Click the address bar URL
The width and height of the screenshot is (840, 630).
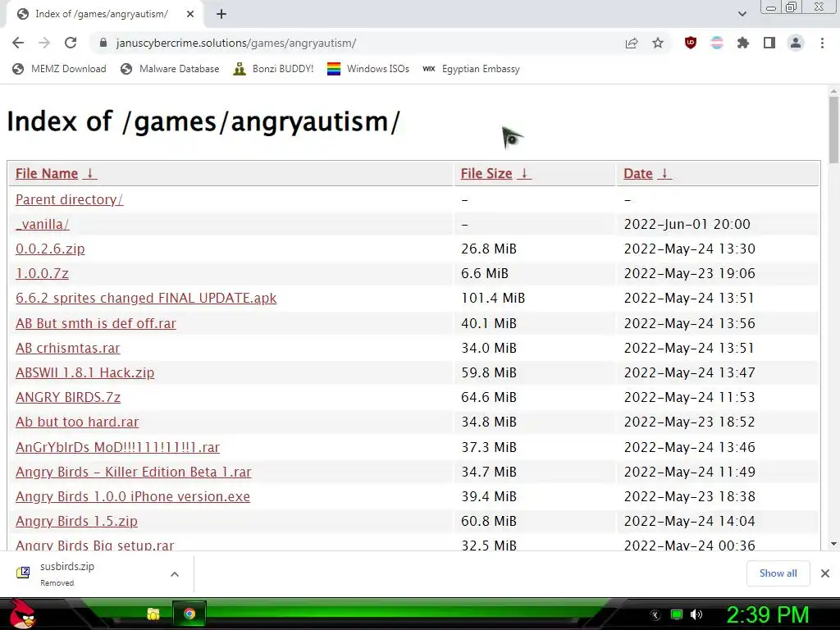(x=236, y=43)
